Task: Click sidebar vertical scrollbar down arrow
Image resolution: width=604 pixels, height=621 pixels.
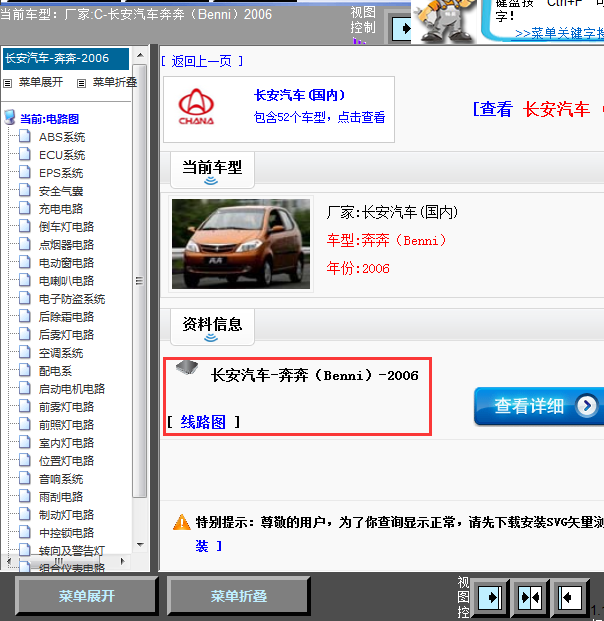Action: pos(140,545)
